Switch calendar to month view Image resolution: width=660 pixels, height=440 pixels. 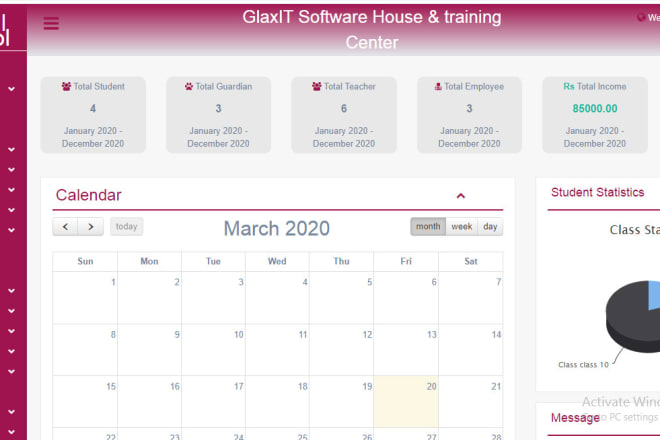point(428,227)
